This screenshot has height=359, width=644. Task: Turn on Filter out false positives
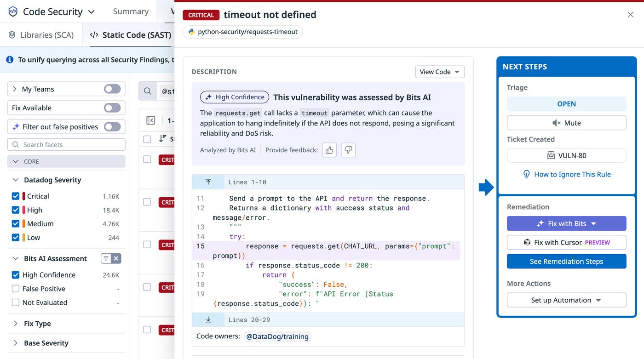[112, 127]
